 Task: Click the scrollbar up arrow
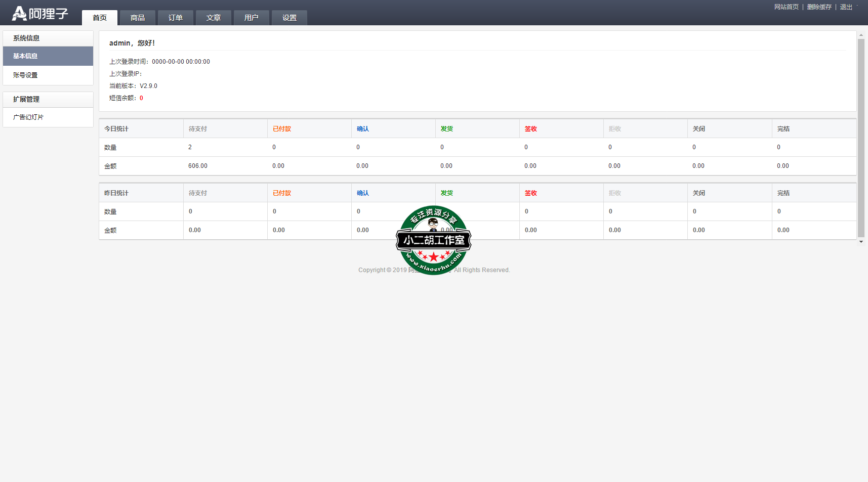point(861,35)
